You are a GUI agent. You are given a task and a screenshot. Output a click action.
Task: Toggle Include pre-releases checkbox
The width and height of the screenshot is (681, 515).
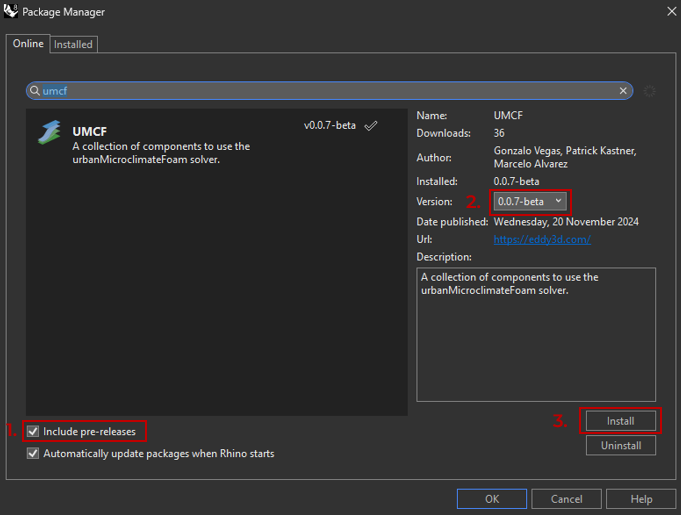(33, 432)
